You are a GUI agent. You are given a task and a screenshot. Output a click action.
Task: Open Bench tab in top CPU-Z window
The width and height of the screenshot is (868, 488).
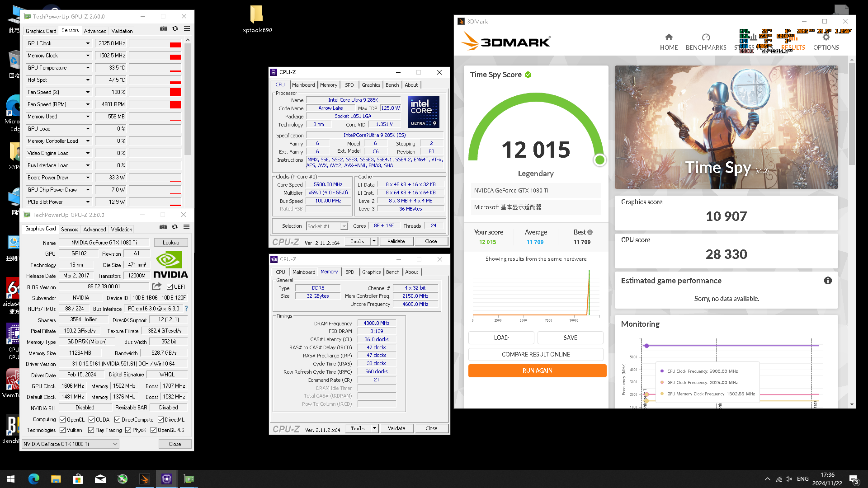(392, 85)
